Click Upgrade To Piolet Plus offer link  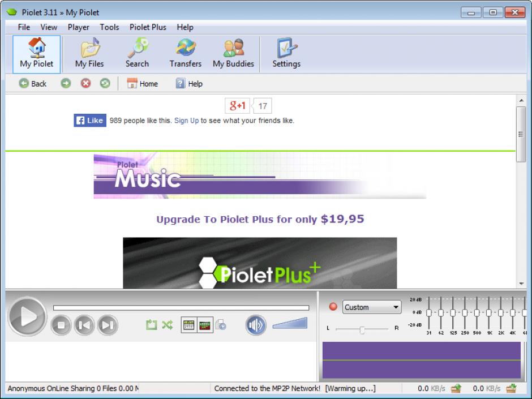tap(260, 219)
